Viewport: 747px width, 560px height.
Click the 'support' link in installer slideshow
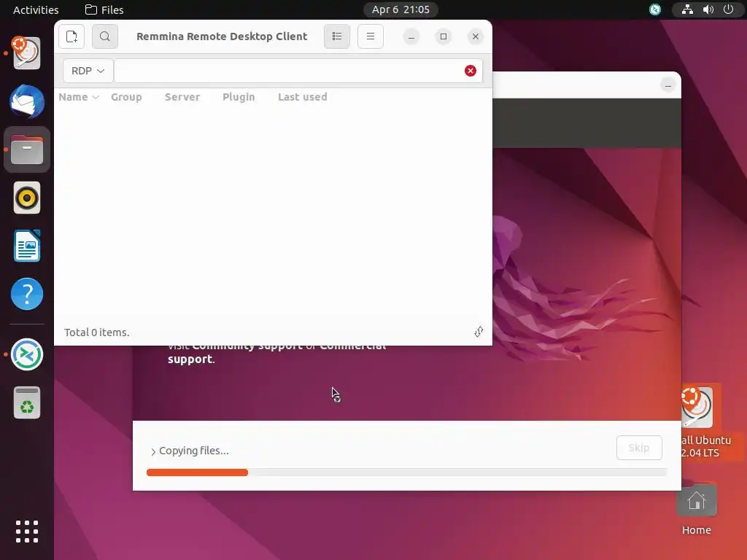(x=190, y=359)
